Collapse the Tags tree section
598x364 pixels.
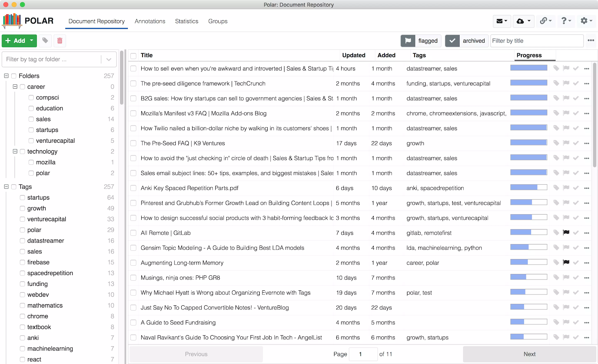pos(6,186)
